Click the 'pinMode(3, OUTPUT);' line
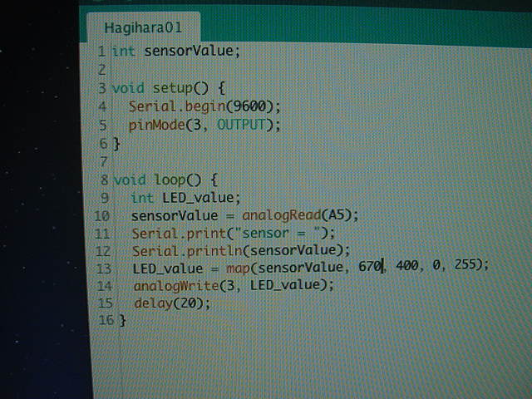Screen dimensions: 532x399 coord(204,125)
